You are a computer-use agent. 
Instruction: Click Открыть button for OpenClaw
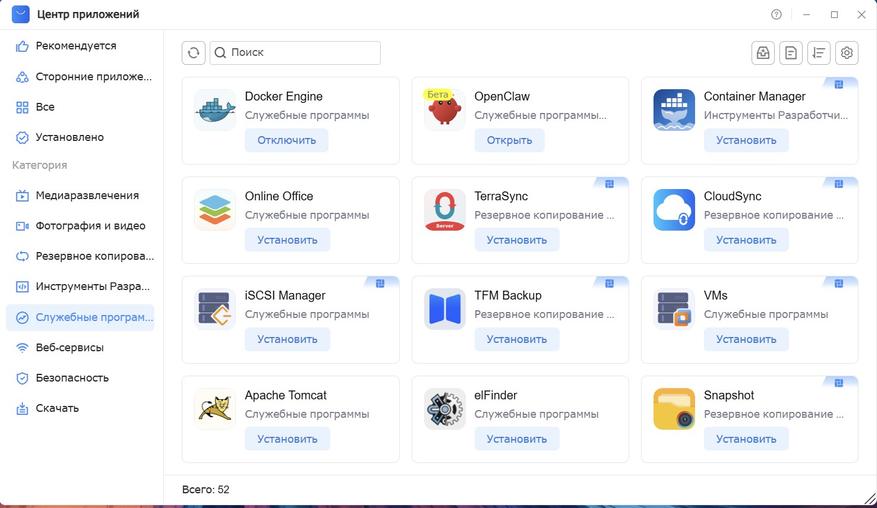[x=509, y=140]
